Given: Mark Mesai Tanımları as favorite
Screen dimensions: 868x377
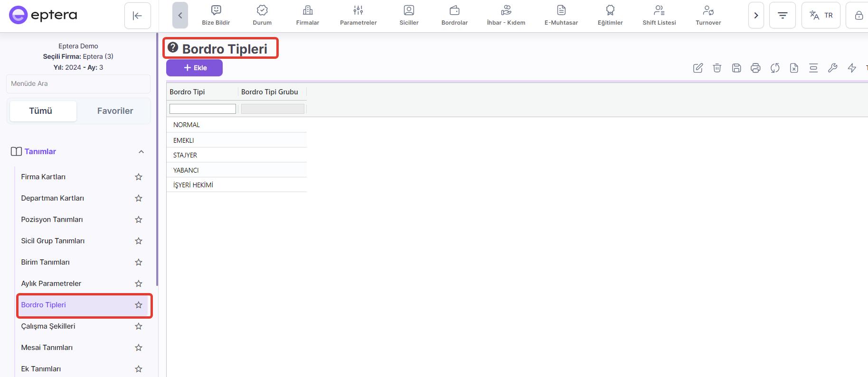Looking at the screenshot, I should (x=139, y=348).
